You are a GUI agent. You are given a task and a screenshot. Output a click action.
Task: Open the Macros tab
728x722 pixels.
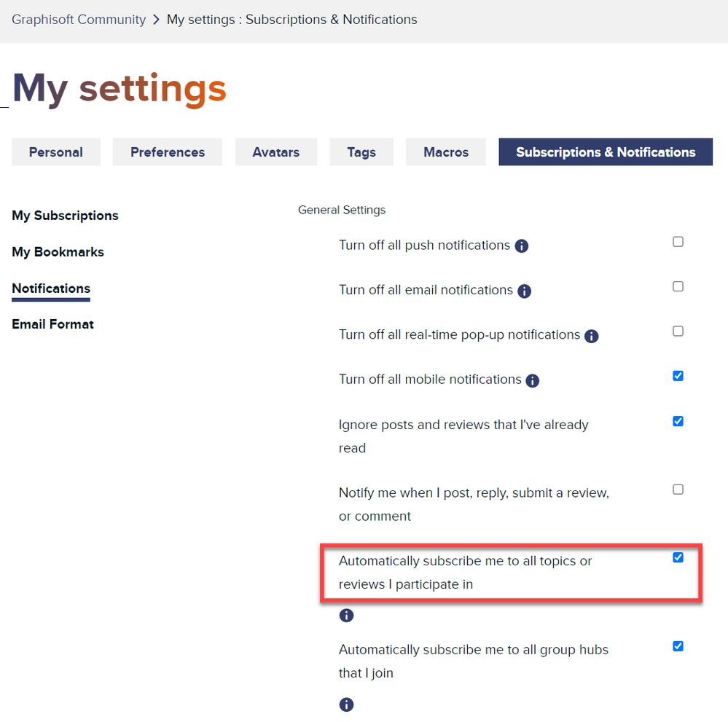(446, 152)
